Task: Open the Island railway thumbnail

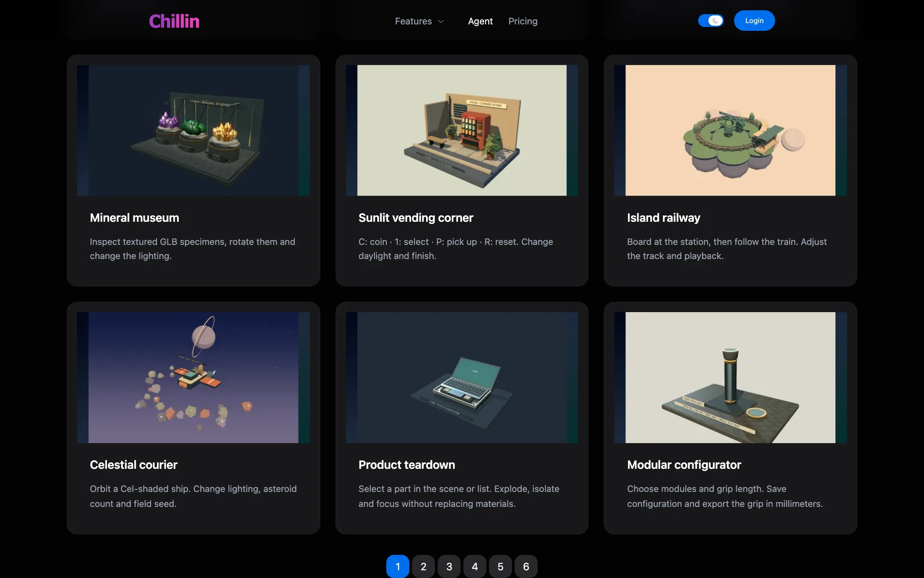Action: (730, 130)
